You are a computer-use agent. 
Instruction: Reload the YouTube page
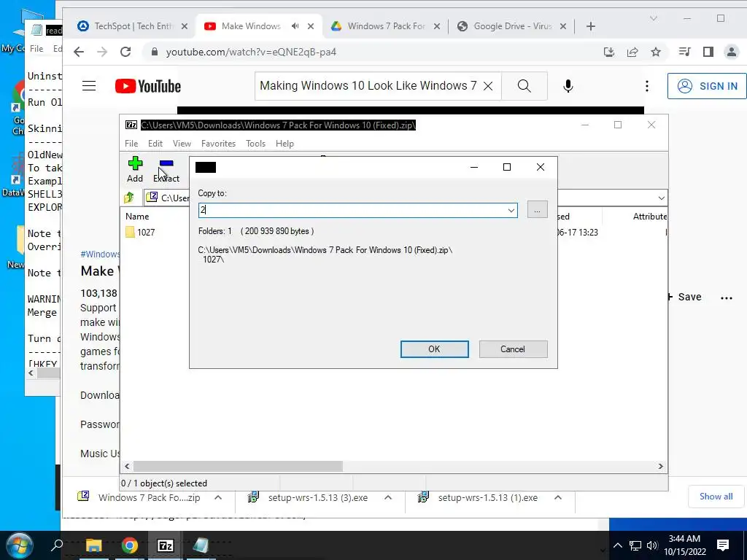coord(125,52)
